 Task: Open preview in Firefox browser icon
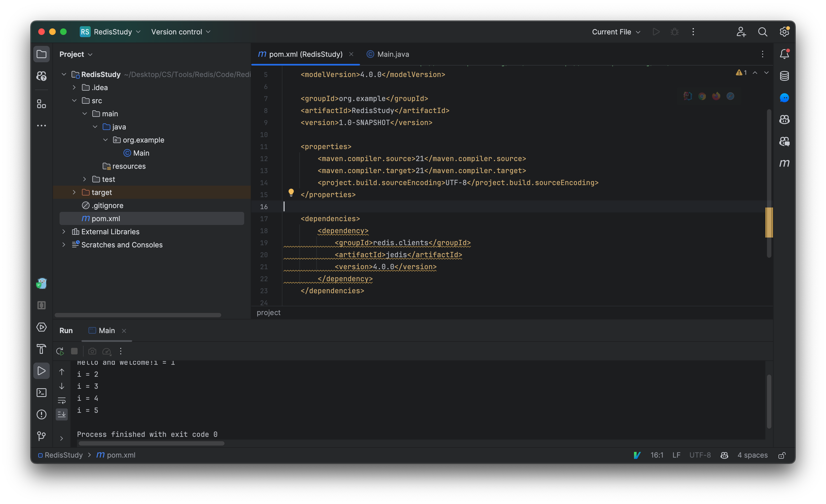(716, 96)
